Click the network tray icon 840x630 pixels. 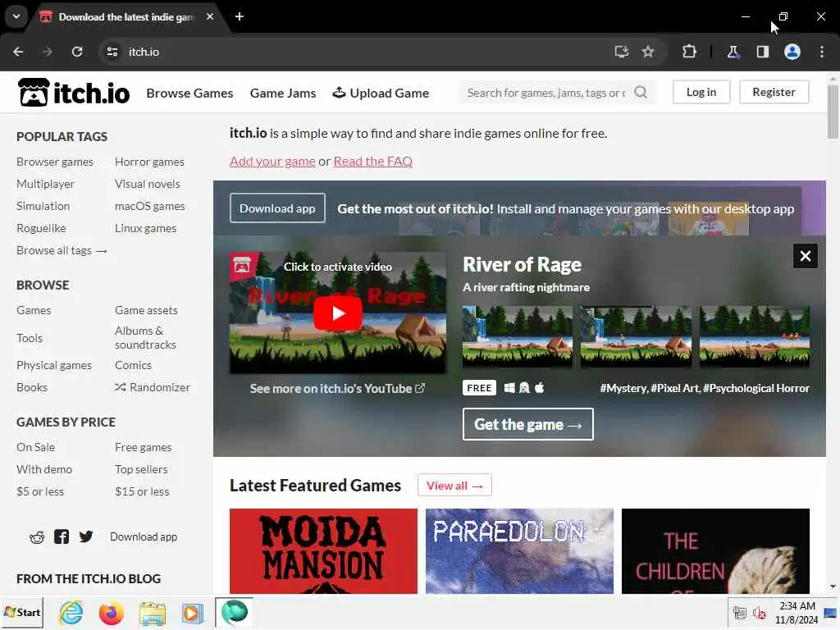point(740,612)
